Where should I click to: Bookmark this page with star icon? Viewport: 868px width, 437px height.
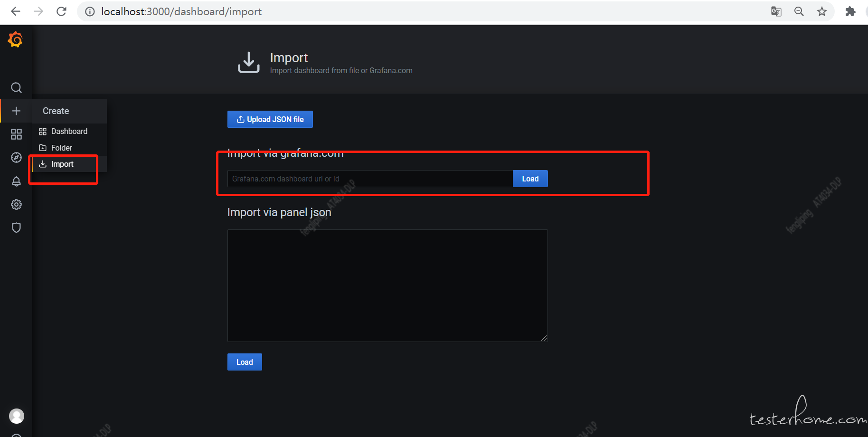point(822,11)
